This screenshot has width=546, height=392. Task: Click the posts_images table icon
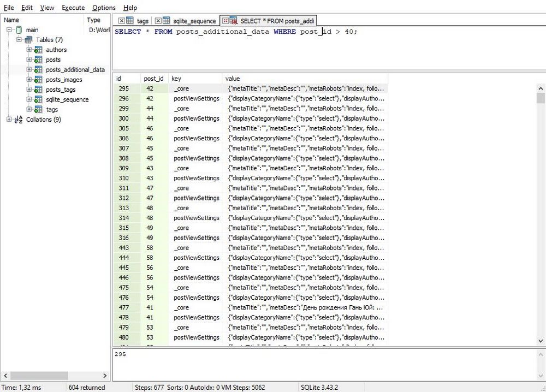point(38,80)
